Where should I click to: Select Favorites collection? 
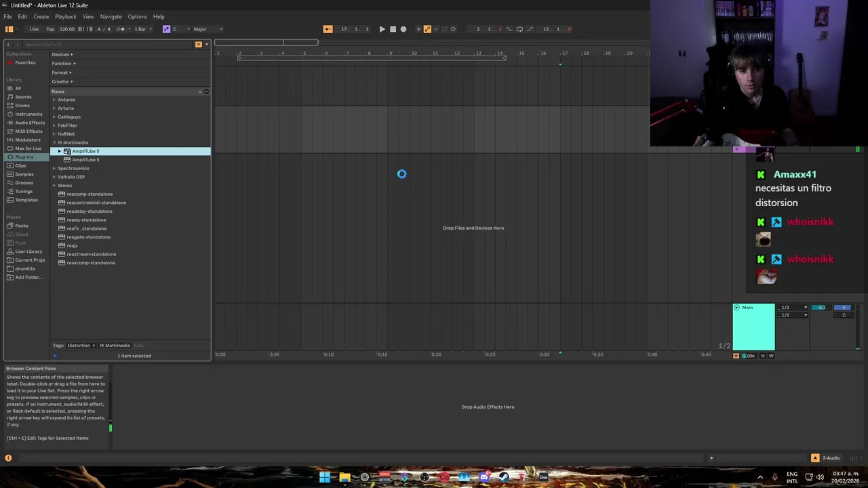click(x=26, y=62)
